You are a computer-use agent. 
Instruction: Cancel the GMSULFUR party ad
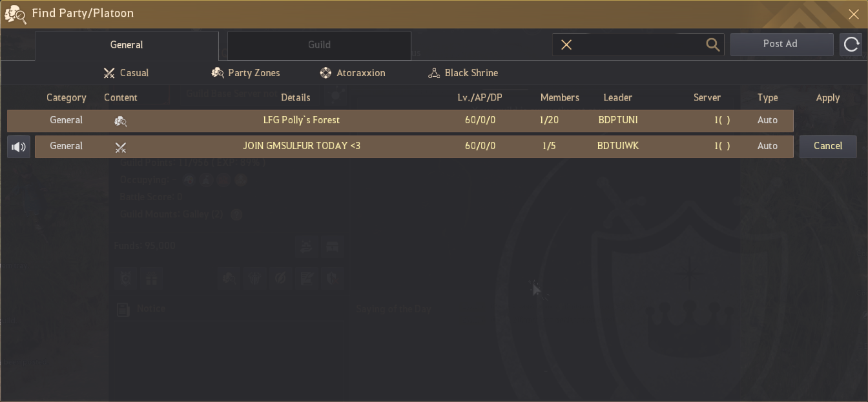827,146
